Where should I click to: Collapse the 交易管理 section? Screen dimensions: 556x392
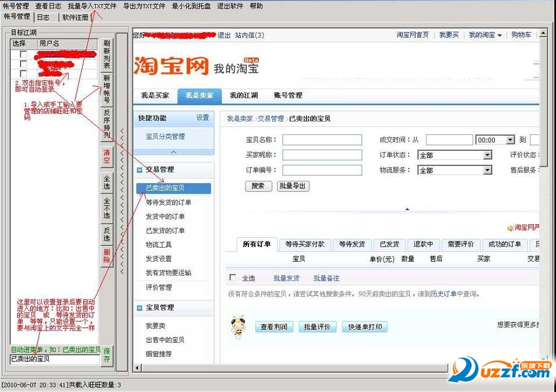click(x=139, y=170)
